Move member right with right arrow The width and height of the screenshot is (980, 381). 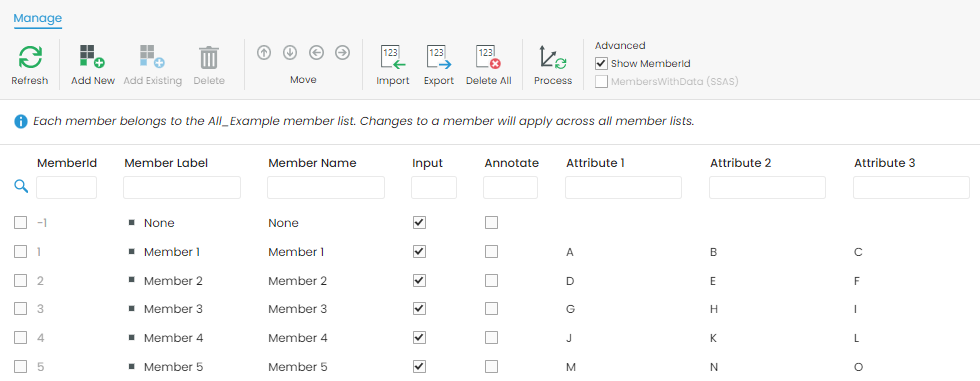tap(342, 53)
